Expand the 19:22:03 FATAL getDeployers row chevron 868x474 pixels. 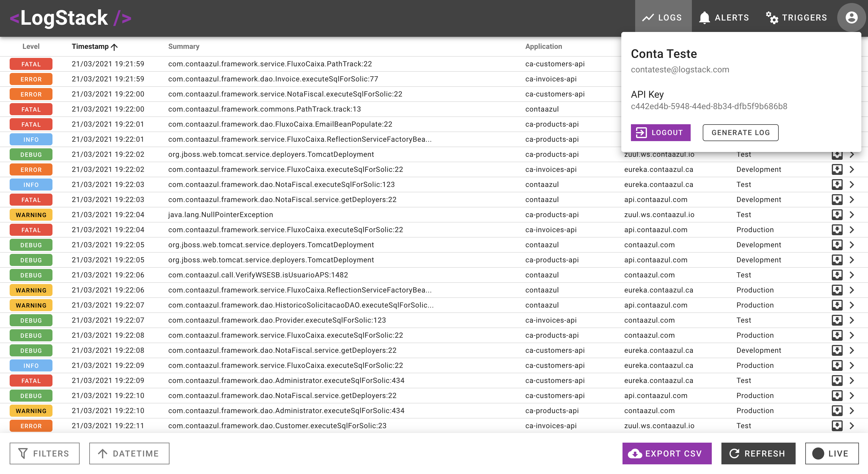click(852, 199)
